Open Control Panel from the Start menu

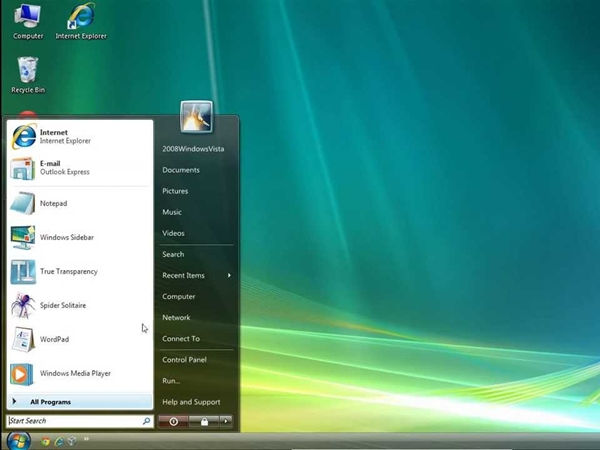coord(184,360)
